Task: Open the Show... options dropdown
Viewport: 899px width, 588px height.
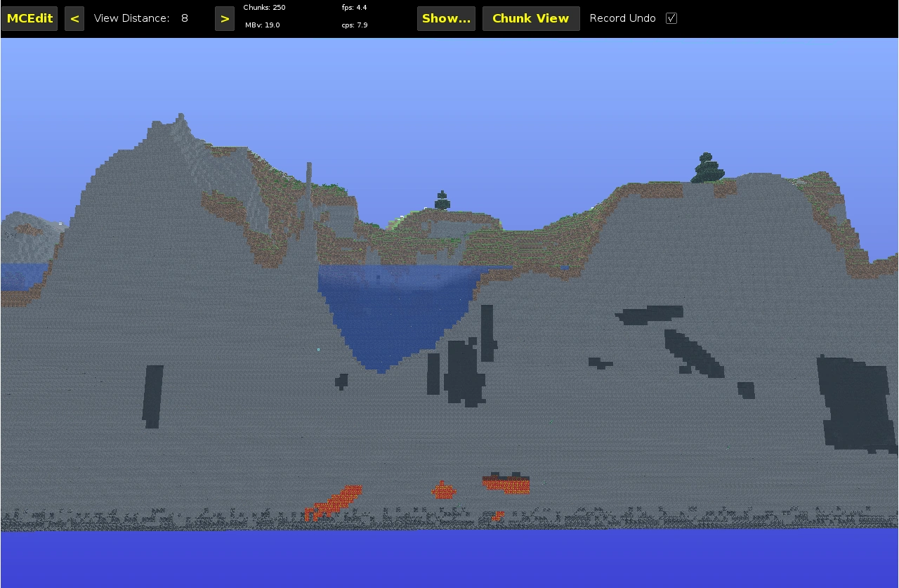Action: click(x=446, y=19)
